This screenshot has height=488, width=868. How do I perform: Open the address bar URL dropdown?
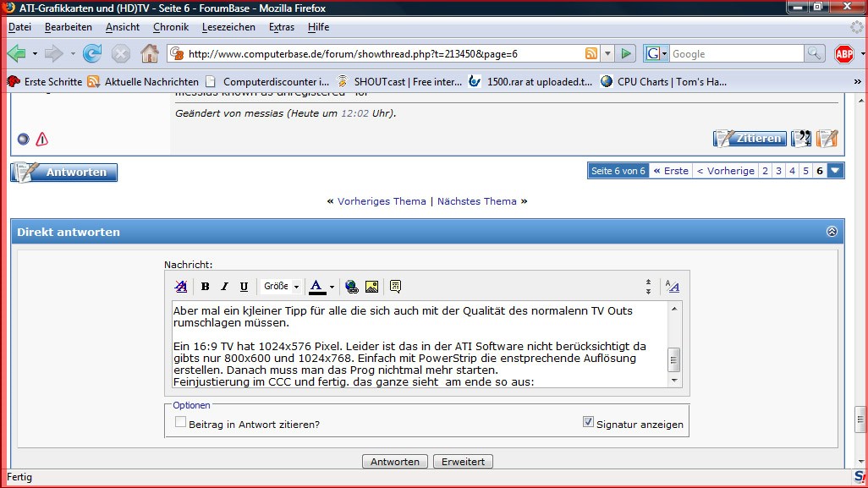click(x=607, y=53)
